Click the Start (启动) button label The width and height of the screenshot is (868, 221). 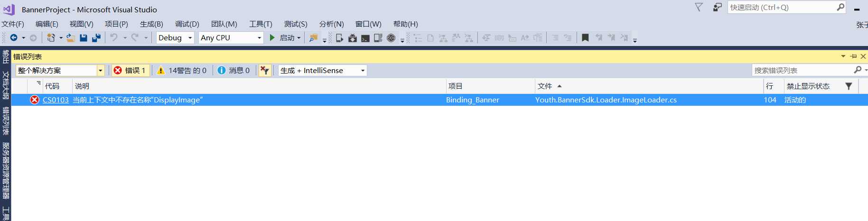[287, 37]
